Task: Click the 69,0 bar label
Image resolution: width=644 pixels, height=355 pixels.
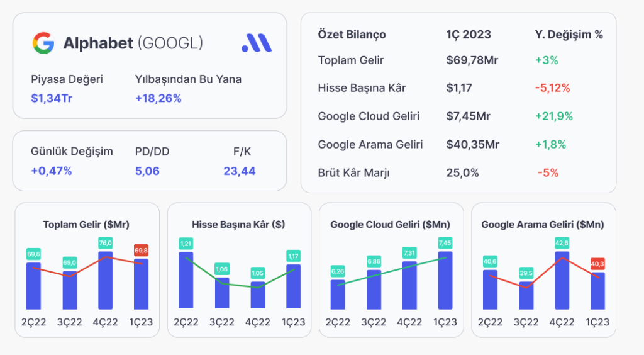Action: pos(69,262)
